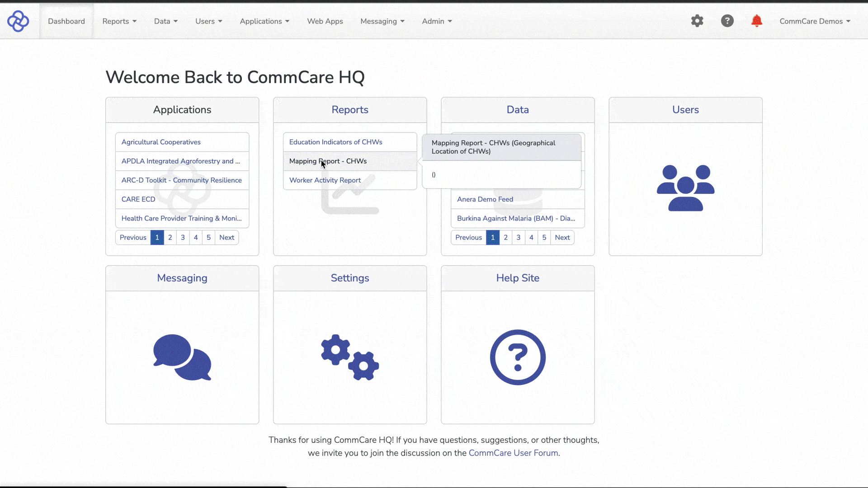Image resolution: width=868 pixels, height=488 pixels.
Task: Select page 3 in the Data pagination
Action: [x=519, y=237]
